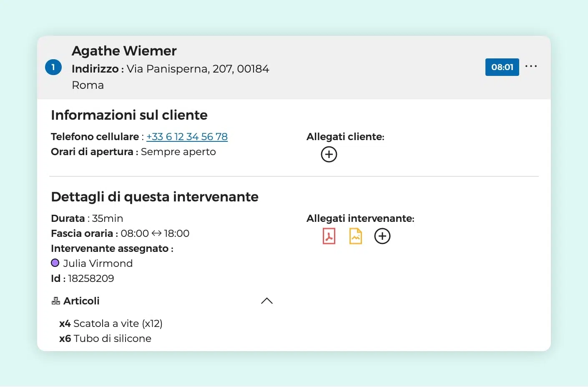Call the phone number +33 6 12 34 56 78
This screenshot has width=588, height=387.
(x=187, y=137)
